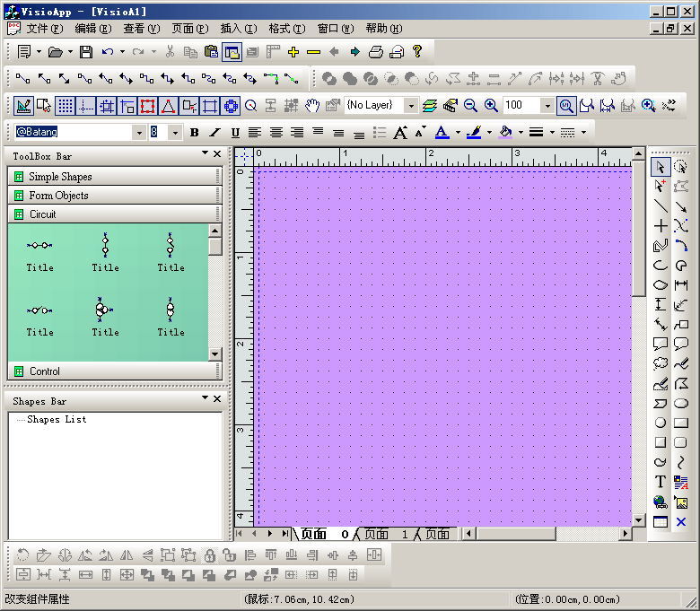
Task: Click the Lock shape padlock icon
Action: tap(208, 555)
